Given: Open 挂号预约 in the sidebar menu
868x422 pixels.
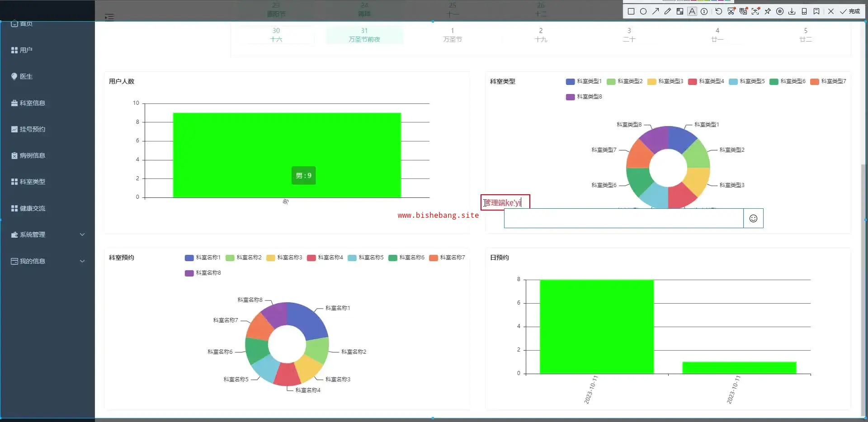Looking at the screenshot, I should pos(32,129).
